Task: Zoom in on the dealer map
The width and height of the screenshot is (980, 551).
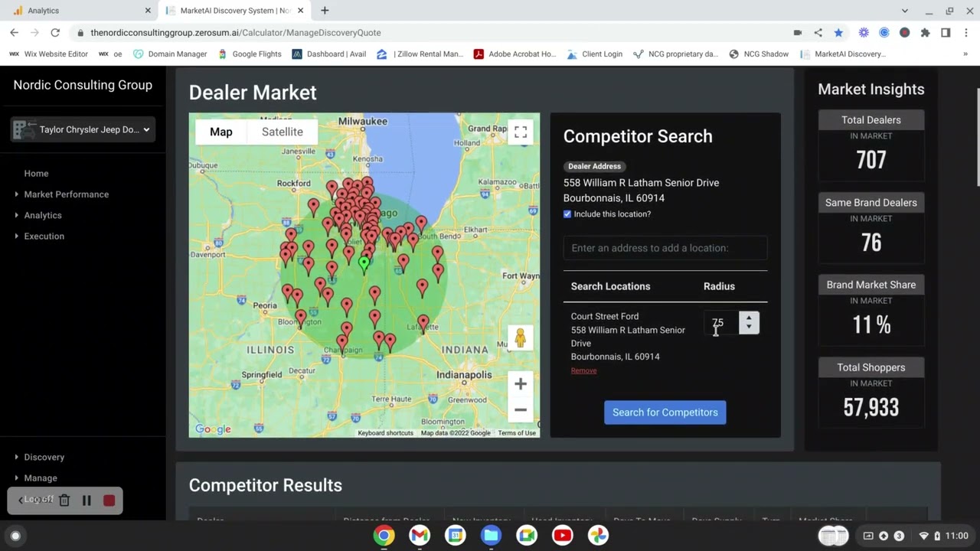Action: [521, 384]
